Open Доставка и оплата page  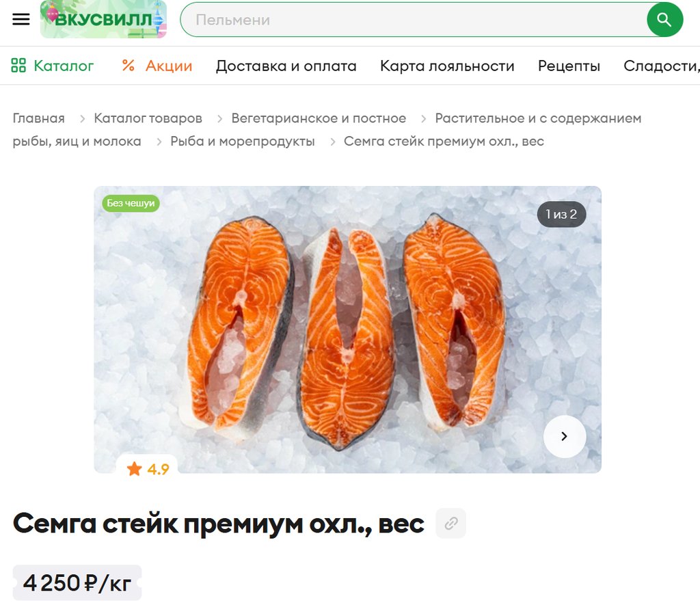286,66
